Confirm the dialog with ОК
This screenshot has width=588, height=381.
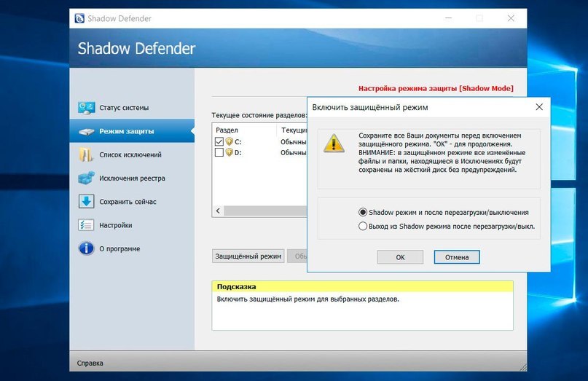[400, 257]
